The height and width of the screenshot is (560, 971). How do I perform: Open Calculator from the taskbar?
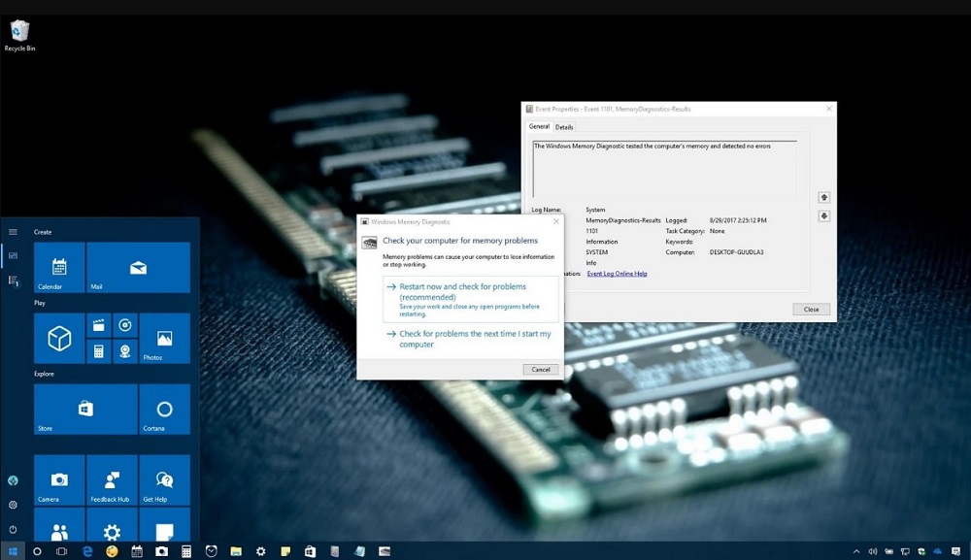[186, 551]
